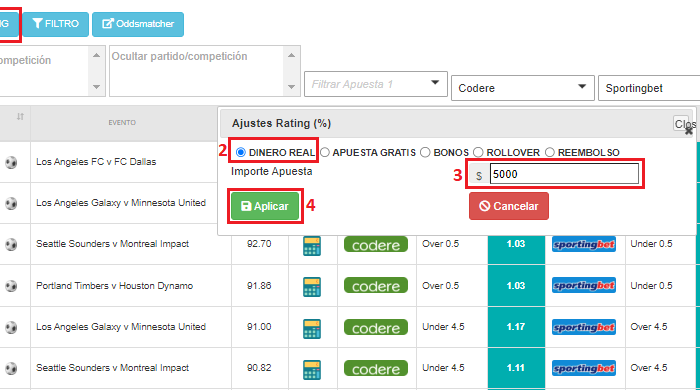Click Portland Timbers v Houston Dynamo event
700x390 pixels.
click(x=114, y=286)
